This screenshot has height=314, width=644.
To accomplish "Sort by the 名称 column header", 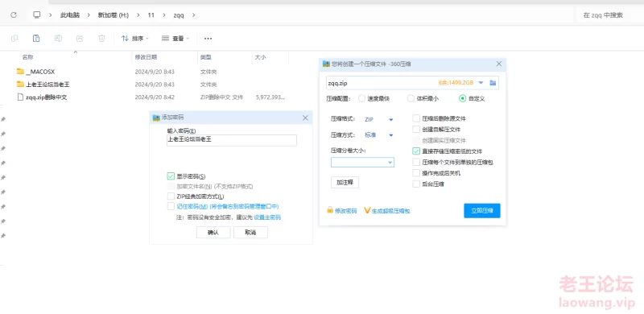I will pos(27,57).
